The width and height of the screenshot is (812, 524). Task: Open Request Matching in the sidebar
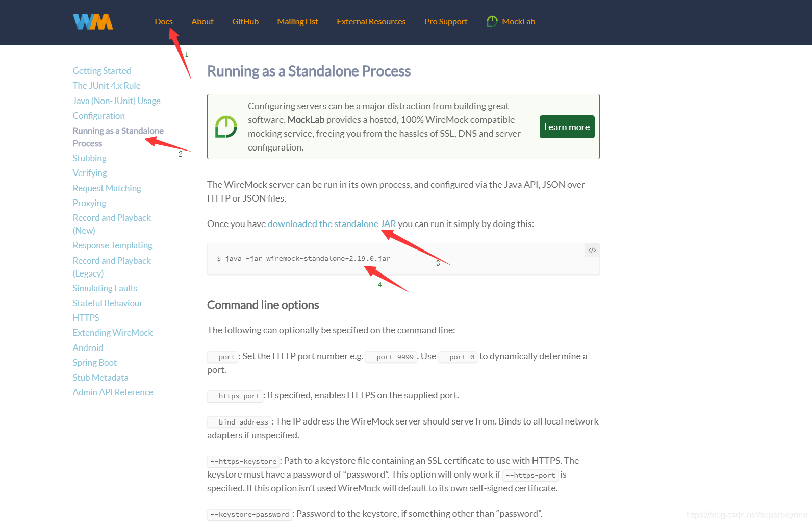coord(107,188)
